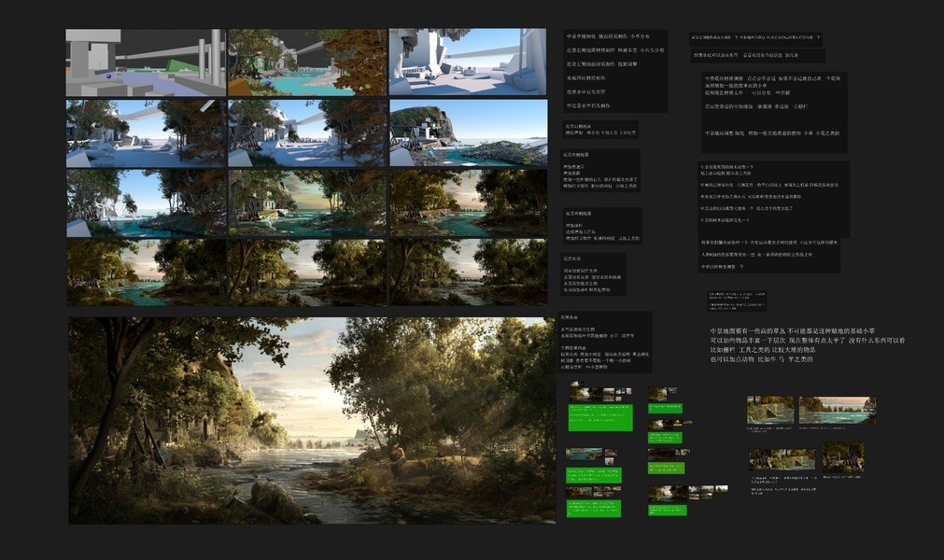Viewport: 944px width, 560px height.
Task: Select the topmost green note in the right column
Action: [x=665, y=408]
